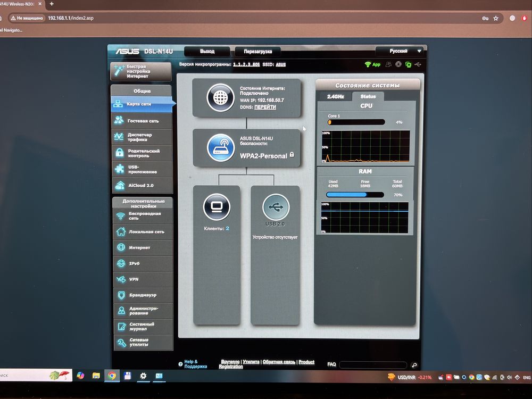Open USB-приложение in the sidebar
This screenshot has width=532, height=399.
142,169
